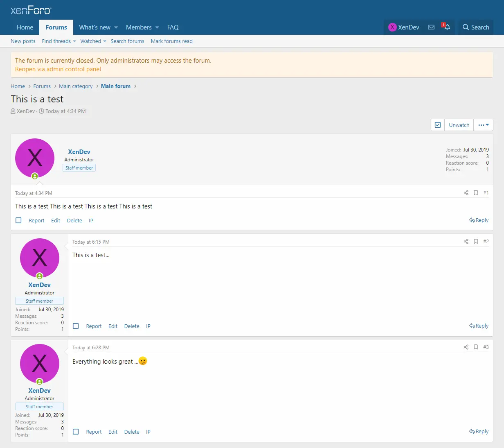The width and height of the screenshot is (504, 448).
Task: Click XenDev username on post #1
Action: [x=79, y=152]
